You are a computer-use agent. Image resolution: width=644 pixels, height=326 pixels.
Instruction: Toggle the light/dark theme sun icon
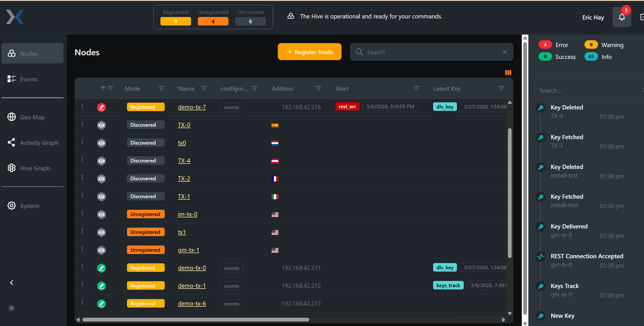point(12,308)
